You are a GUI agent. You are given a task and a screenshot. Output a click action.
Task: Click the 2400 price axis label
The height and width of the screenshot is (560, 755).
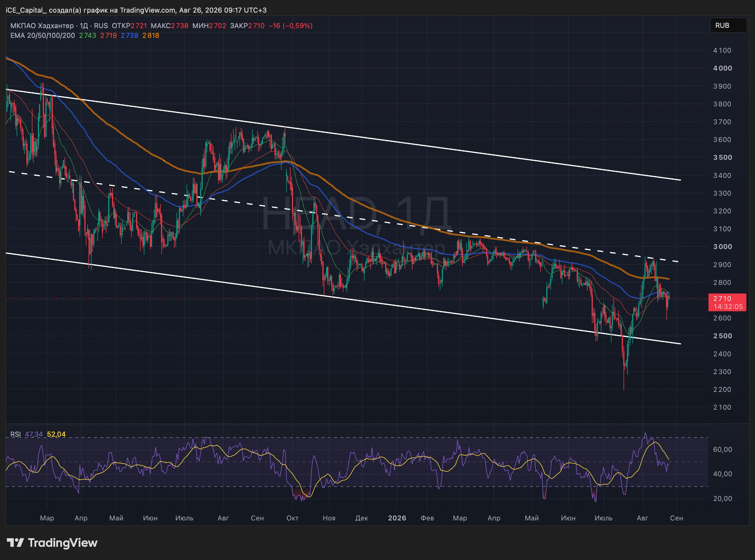[x=722, y=354]
